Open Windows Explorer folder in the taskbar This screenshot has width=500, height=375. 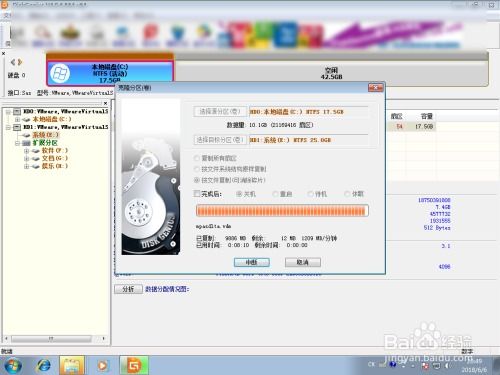[72, 366]
